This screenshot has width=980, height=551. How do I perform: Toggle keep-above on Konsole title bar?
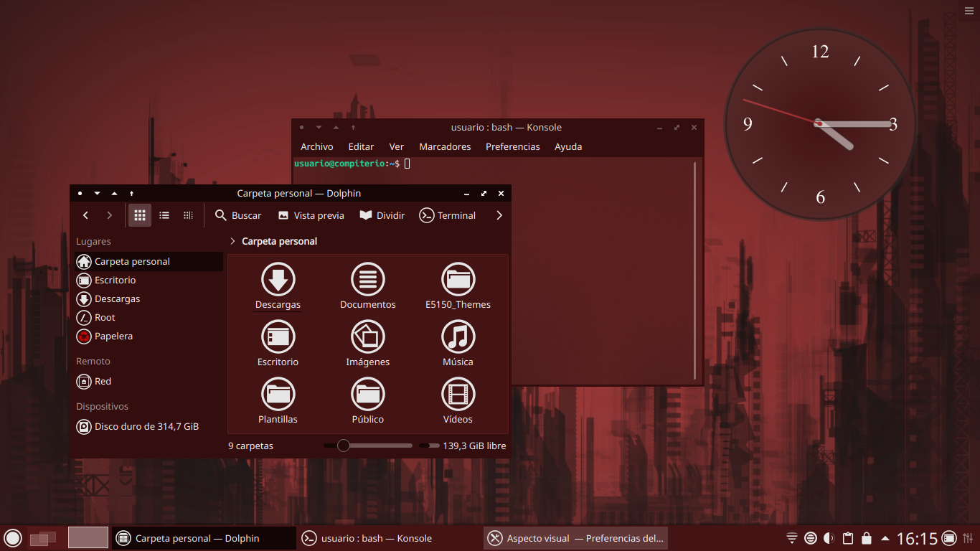[336, 127]
